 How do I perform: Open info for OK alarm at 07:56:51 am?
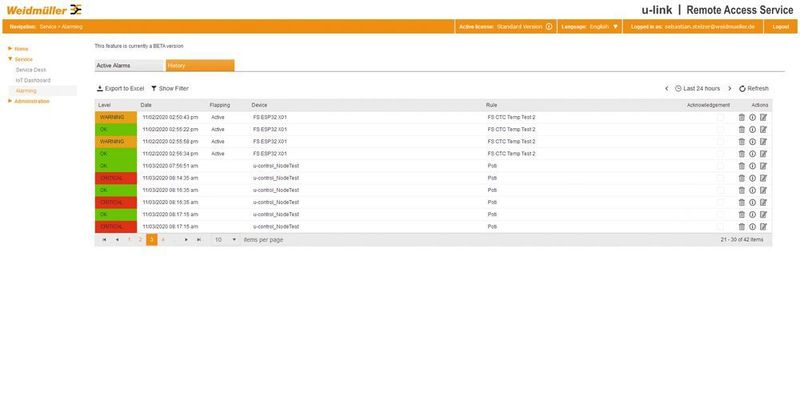[x=753, y=166]
